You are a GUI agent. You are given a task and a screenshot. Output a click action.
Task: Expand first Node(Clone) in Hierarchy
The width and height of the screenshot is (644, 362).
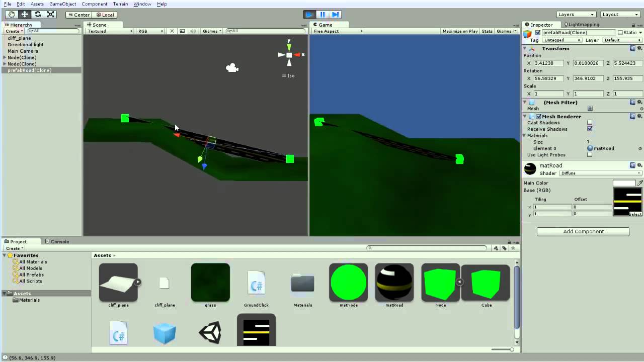tap(5, 57)
